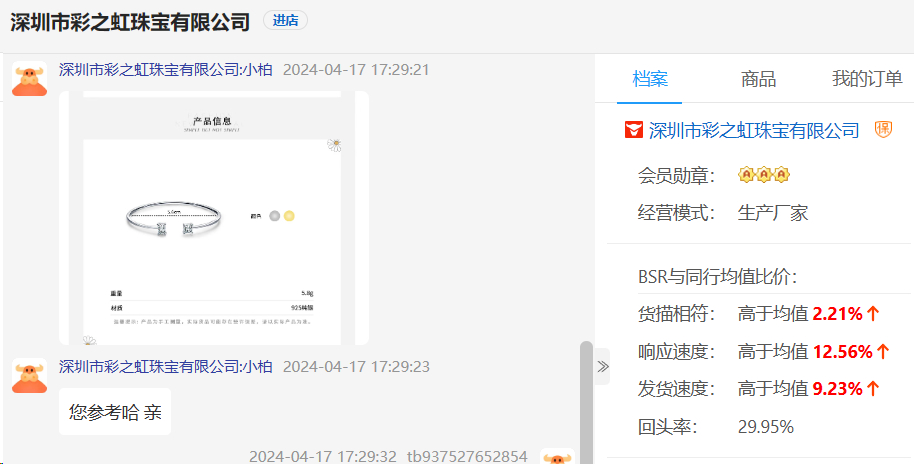Select the silver color dot in product image
The image size is (914, 464).
point(275,216)
